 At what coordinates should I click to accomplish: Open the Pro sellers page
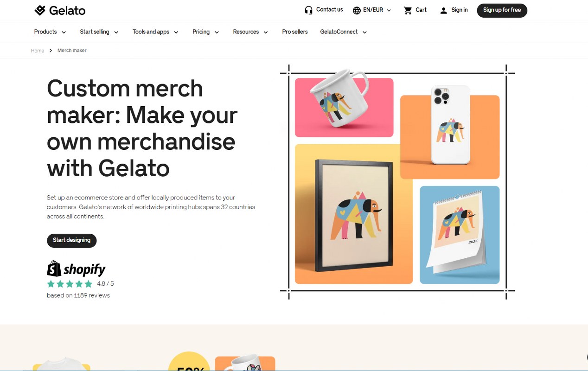click(x=295, y=32)
